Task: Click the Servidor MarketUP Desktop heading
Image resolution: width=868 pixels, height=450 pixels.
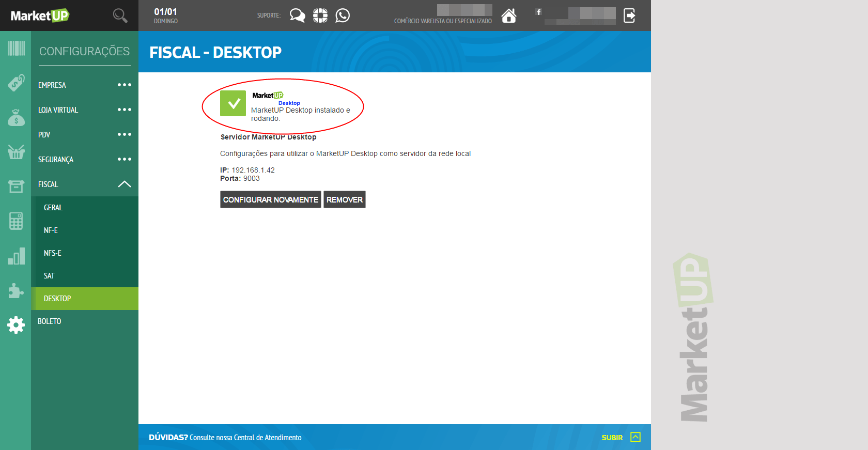Action: (269, 137)
